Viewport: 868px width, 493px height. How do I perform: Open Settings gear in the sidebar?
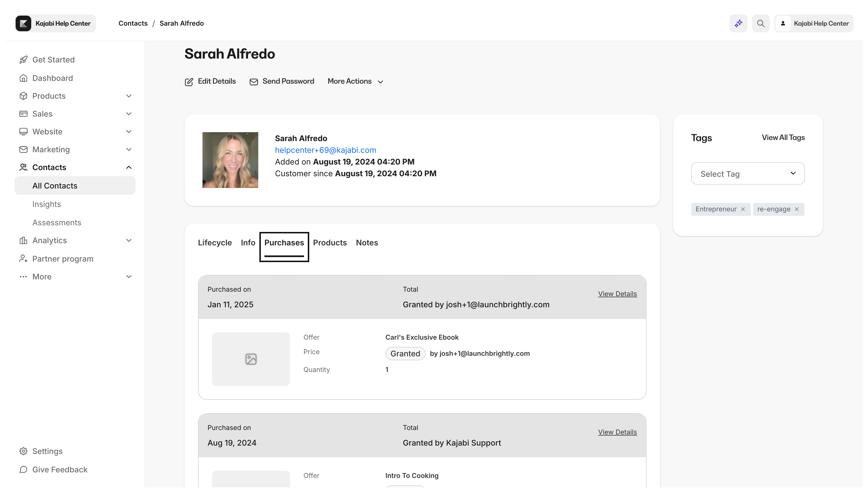(x=23, y=451)
